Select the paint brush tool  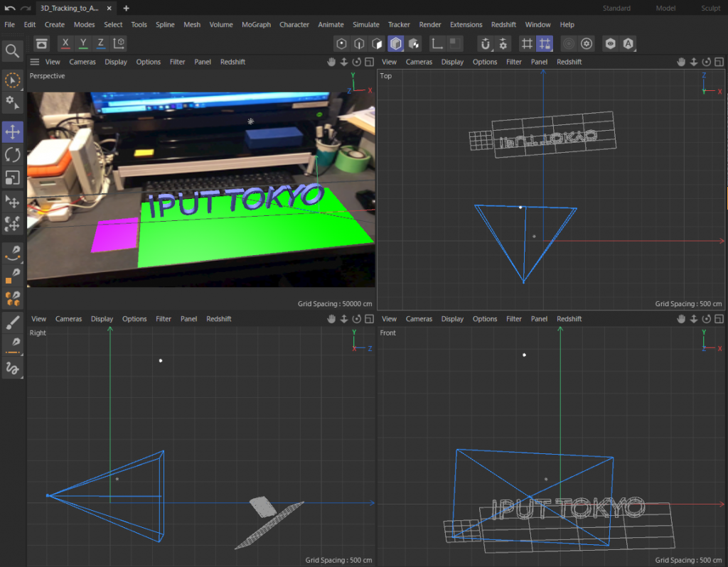[x=13, y=321]
